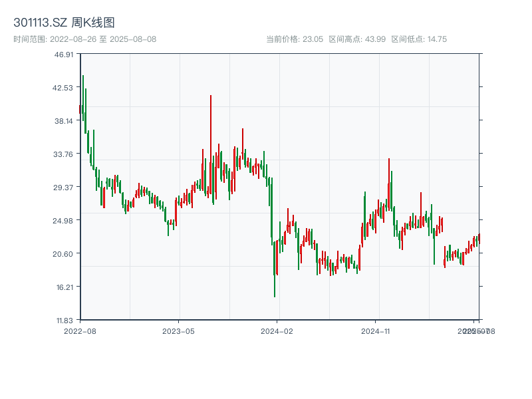The height and width of the screenshot is (399, 532).
Task: Click the 24.98 y-axis label
Action: point(64,221)
